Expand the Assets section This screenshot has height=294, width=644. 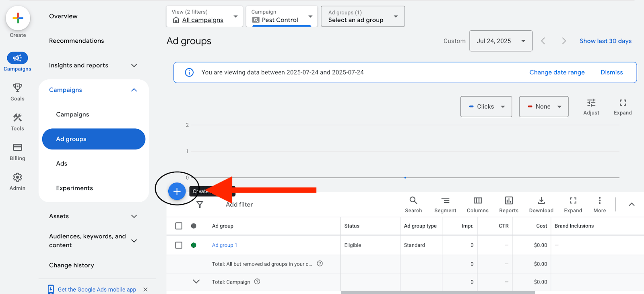[x=134, y=216]
